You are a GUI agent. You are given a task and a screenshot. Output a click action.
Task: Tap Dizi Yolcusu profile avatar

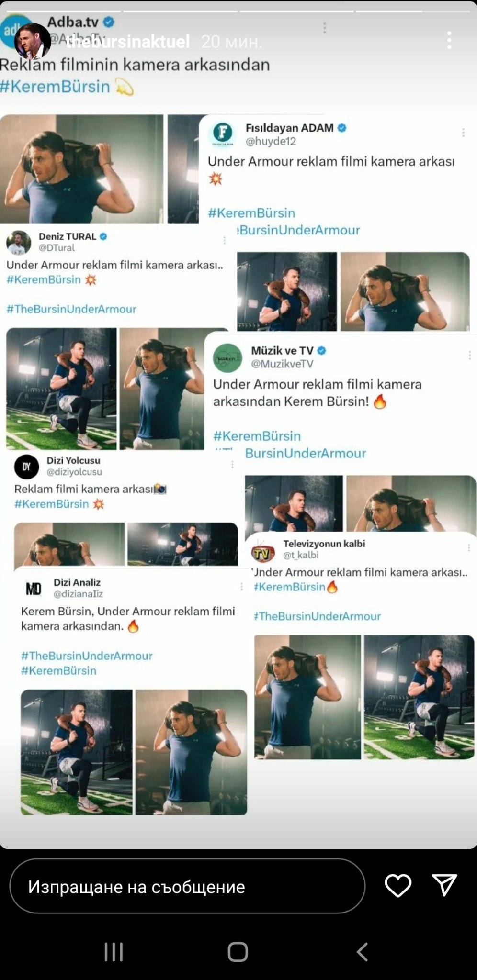pyautogui.click(x=26, y=467)
